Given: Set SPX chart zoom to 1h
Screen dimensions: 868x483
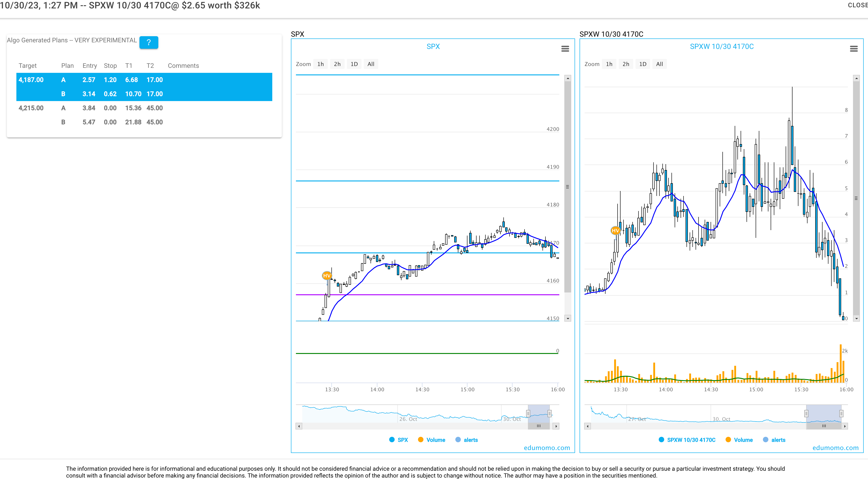Looking at the screenshot, I should 320,64.
